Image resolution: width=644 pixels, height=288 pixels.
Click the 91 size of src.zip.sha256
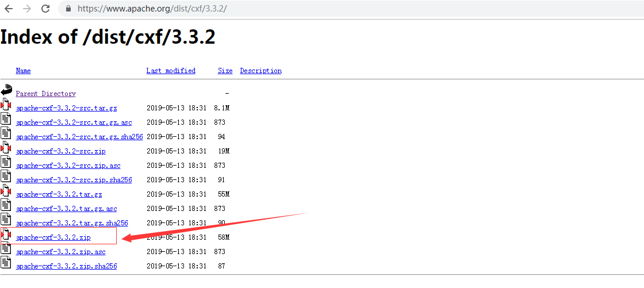pos(221,180)
